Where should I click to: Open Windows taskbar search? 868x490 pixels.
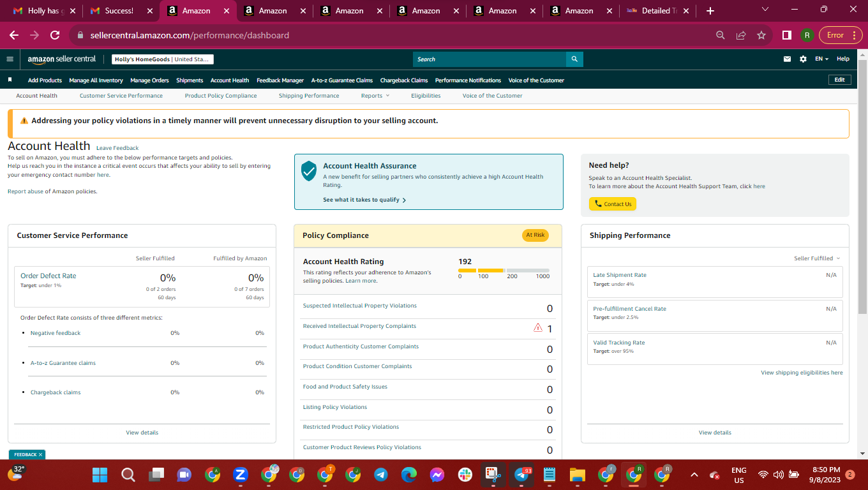coord(128,475)
